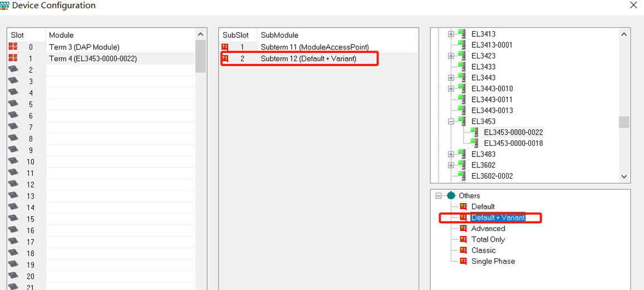Select EL3453-0000-0018 in the device tree
Viewport: 644px width, 290px height.
point(513,144)
